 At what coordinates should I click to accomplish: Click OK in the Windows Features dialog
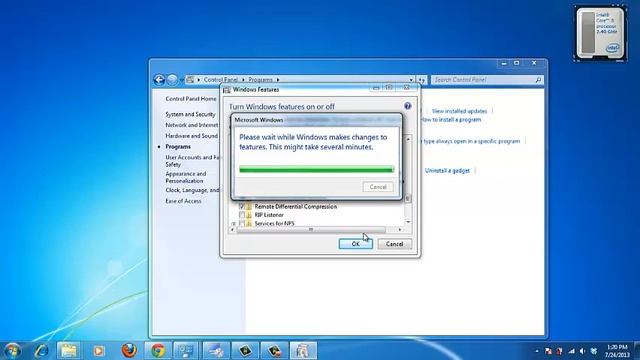[356, 244]
